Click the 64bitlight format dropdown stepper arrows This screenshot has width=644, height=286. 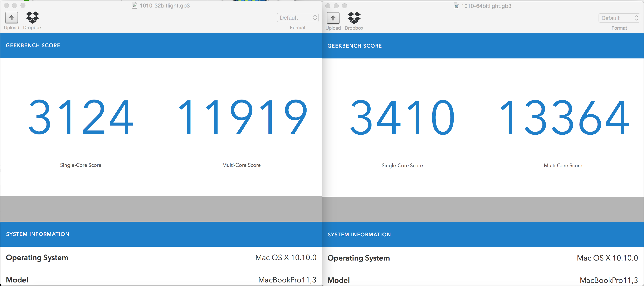pyautogui.click(x=636, y=18)
